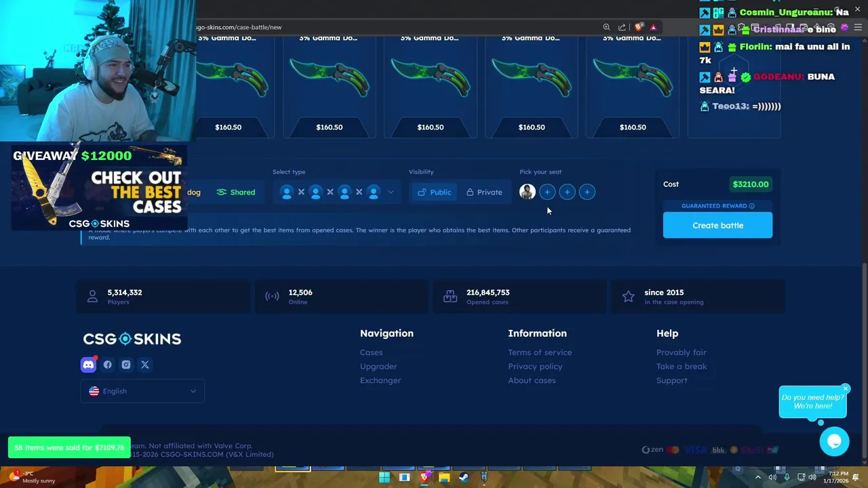The image size is (868, 488).
Task: Click the 216,845,753 opened cases count
Action: coord(488,293)
